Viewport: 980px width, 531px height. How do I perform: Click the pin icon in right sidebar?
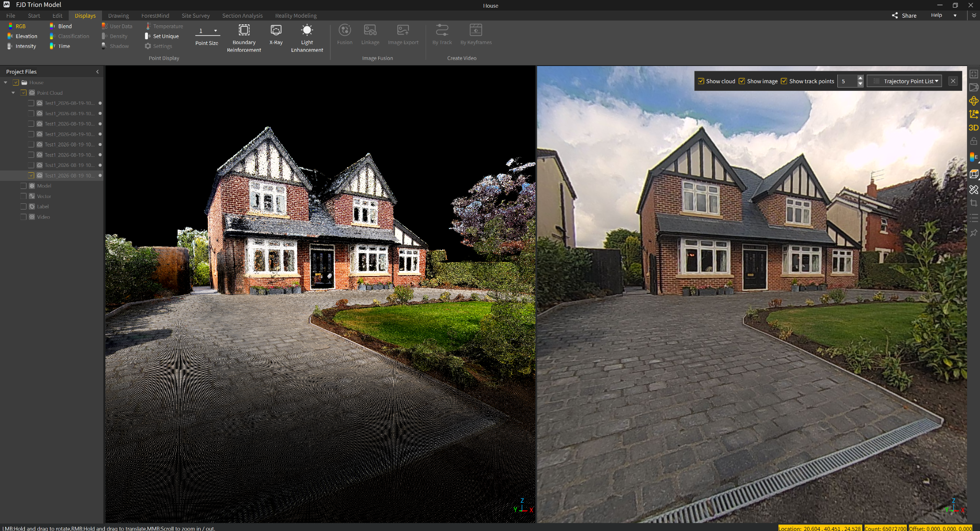coord(974,233)
